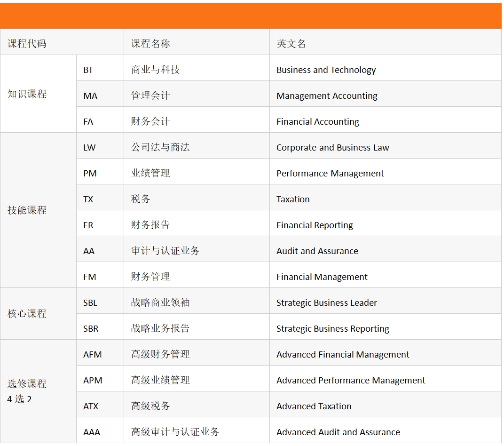Click the 英文名 column header
Viewport: 504px width, 446px height.
coord(291,44)
